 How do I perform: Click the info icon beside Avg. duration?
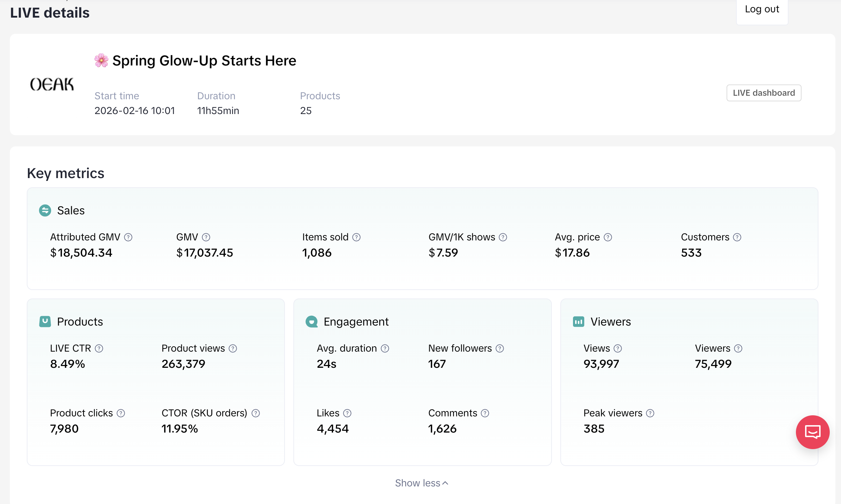pyautogui.click(x=385, y=348)
